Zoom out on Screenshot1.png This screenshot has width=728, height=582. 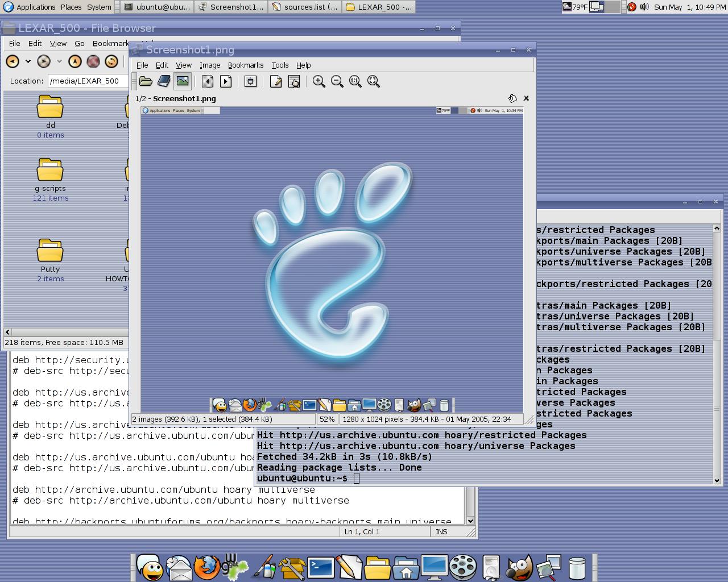pos(337,81)
